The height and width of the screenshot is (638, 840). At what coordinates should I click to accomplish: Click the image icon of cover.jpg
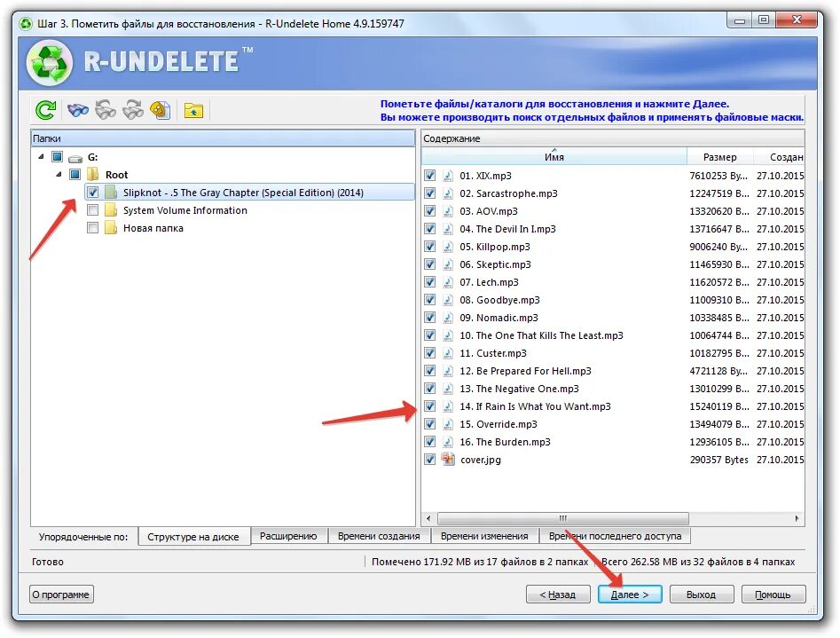point(448,459)
